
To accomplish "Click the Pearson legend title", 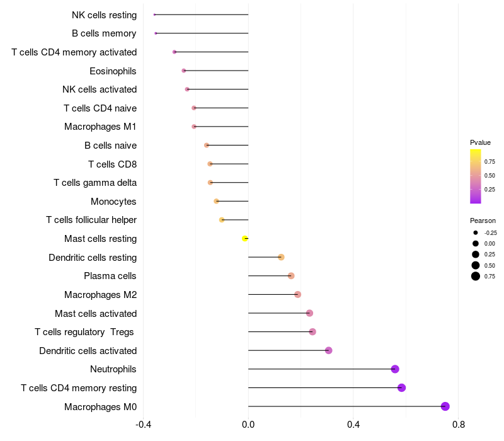I will tap(483, 221).
